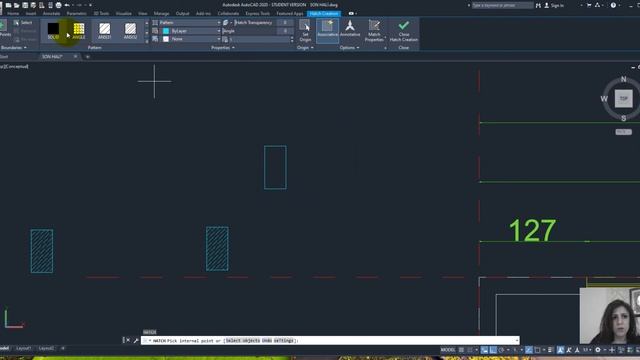Choose the ANGLE hatch pattern

(79, 31)
